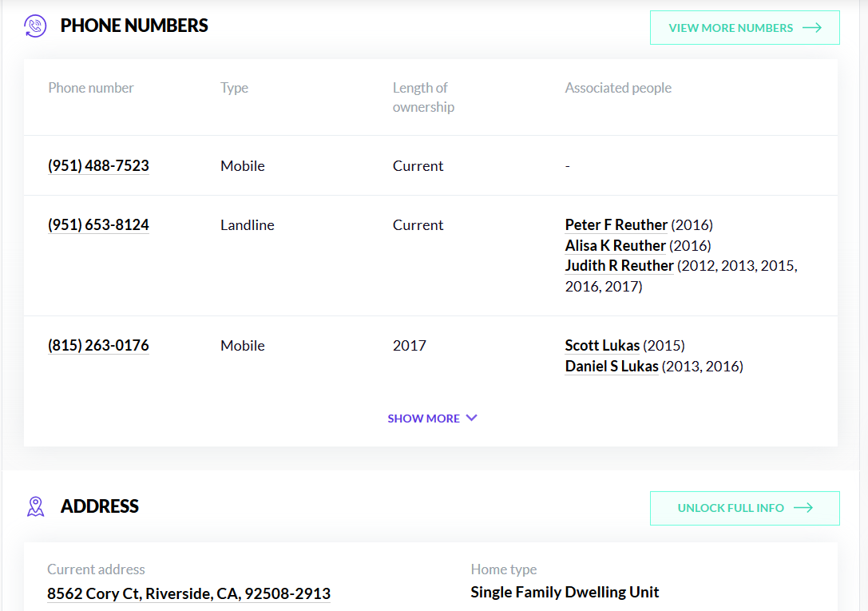
Task: Click the Phone number column header
Action: (91, 87)
